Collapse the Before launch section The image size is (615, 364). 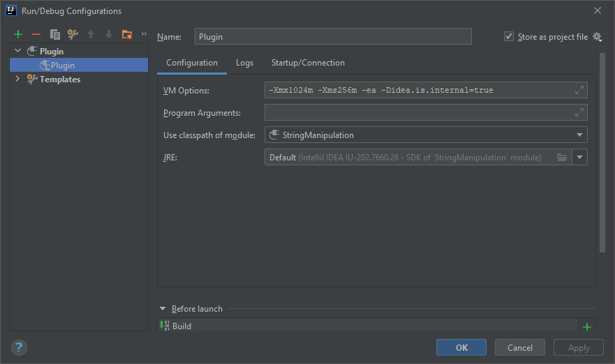point(163,309)
